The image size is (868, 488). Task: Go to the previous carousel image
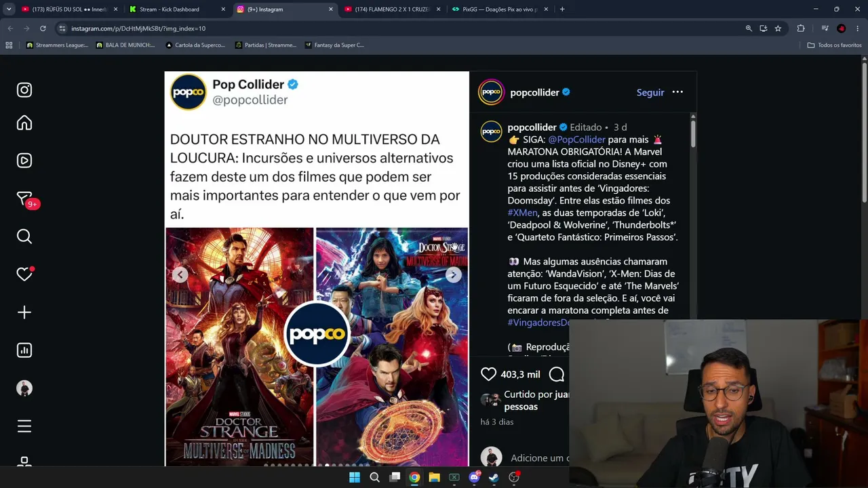coord(180,274)
